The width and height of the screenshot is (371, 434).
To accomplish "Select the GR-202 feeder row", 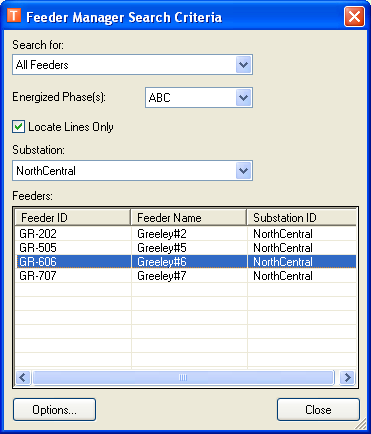I will click(x=186, y=234).
